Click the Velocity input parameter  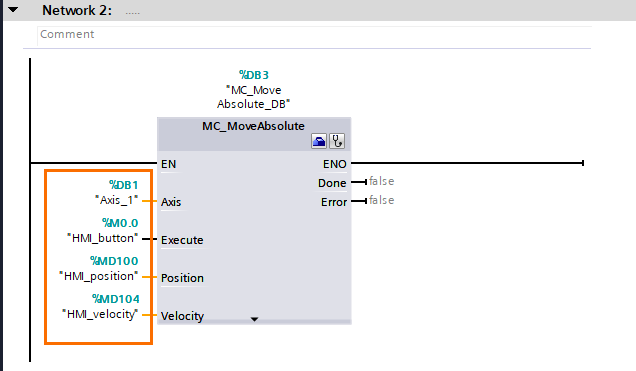[x=182, y=316]
